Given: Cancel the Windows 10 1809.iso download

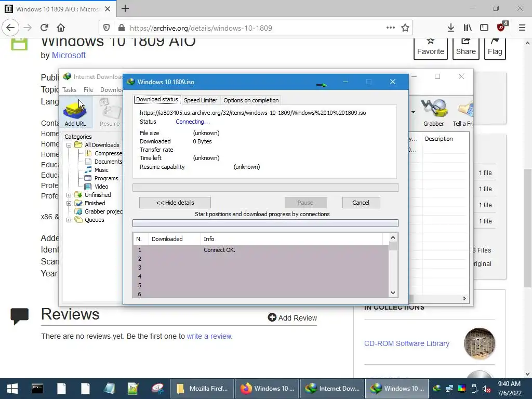Looking at the screenshot, I should tap(361, 203).
